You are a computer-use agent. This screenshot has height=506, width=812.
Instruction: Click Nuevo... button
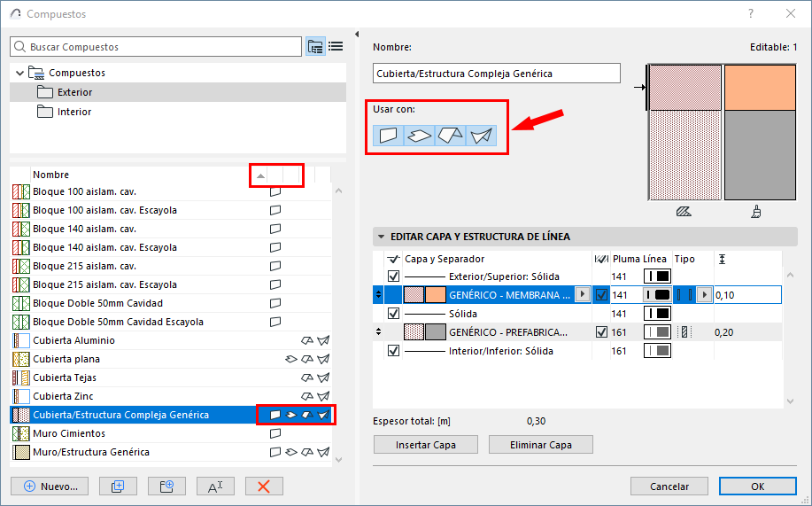[50, 487]
